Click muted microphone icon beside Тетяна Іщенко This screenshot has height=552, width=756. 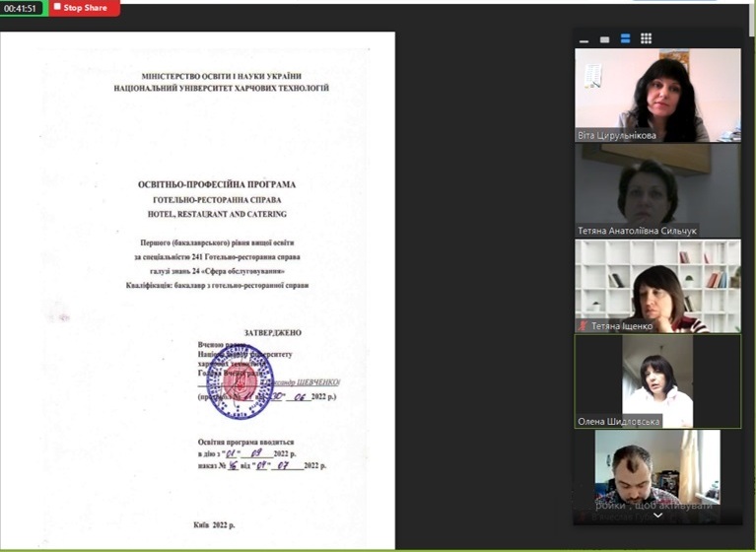[583, 326]
